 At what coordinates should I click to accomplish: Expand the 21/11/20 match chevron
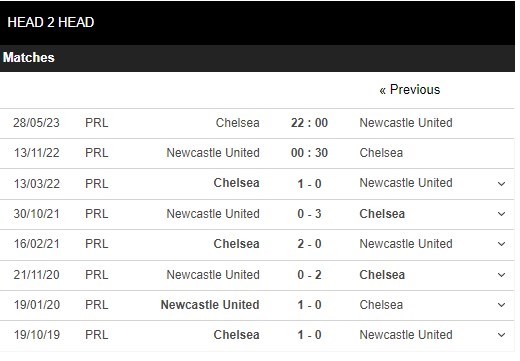coord(501,275)
